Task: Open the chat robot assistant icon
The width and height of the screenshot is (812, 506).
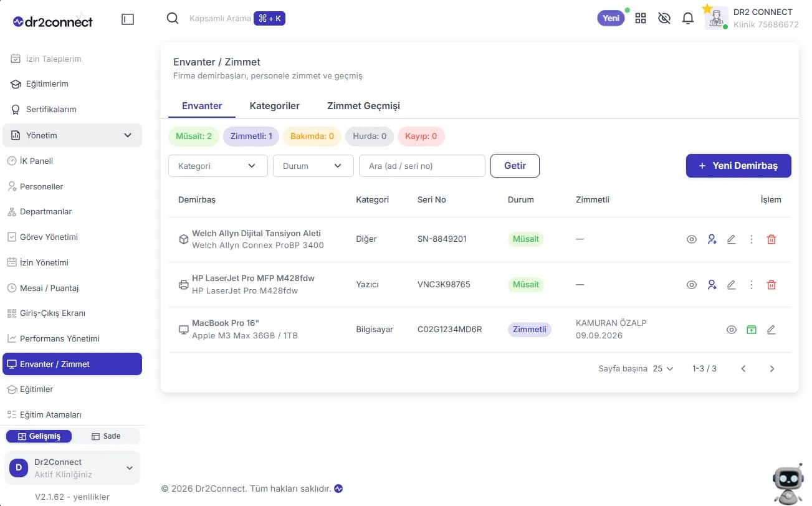Action: click(x=788, y=483)
